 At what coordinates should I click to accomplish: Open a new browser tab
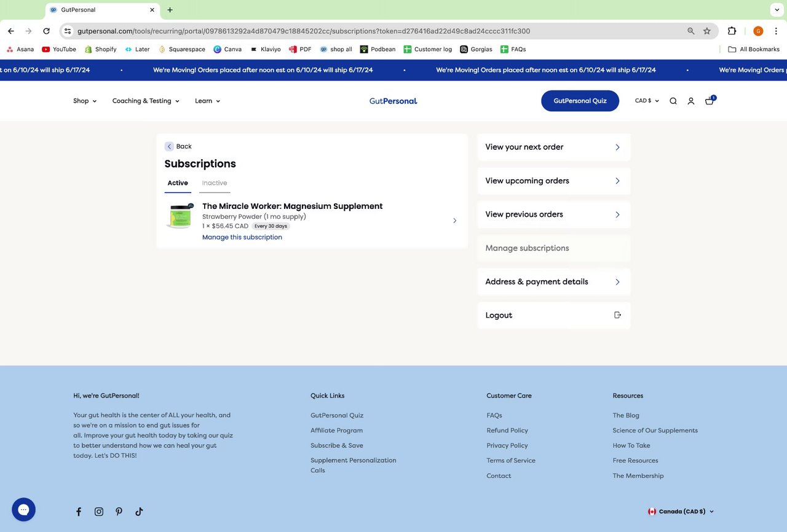170,10
